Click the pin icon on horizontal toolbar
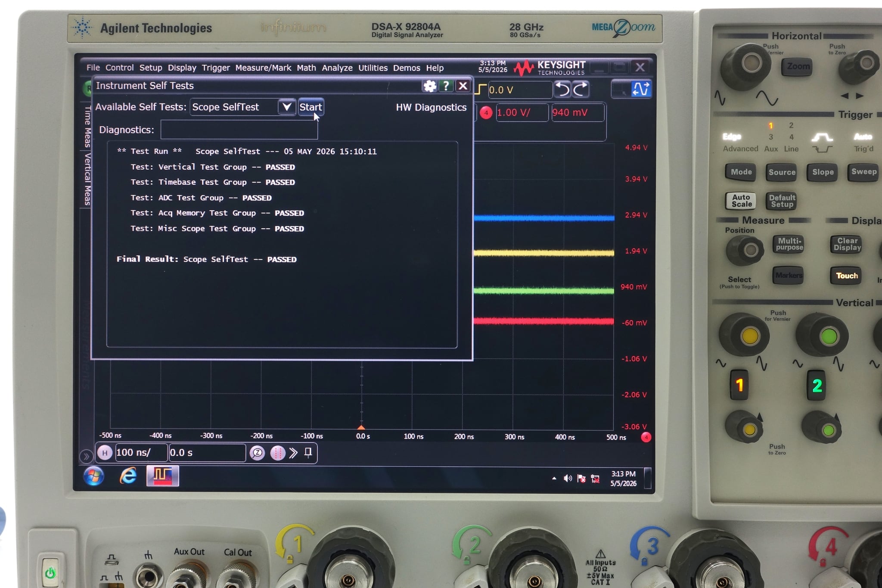Image resolution: width=882 pixels, height=588 pixels. (x=308, y=453)
